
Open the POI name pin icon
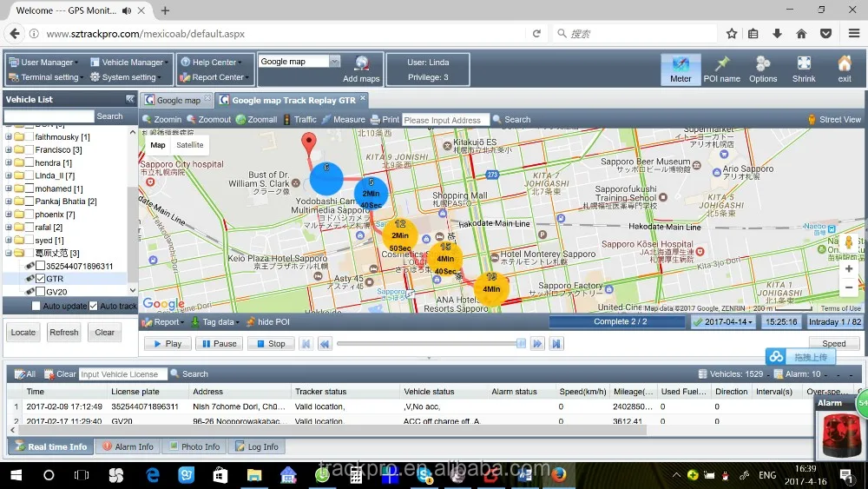[721, 64]
